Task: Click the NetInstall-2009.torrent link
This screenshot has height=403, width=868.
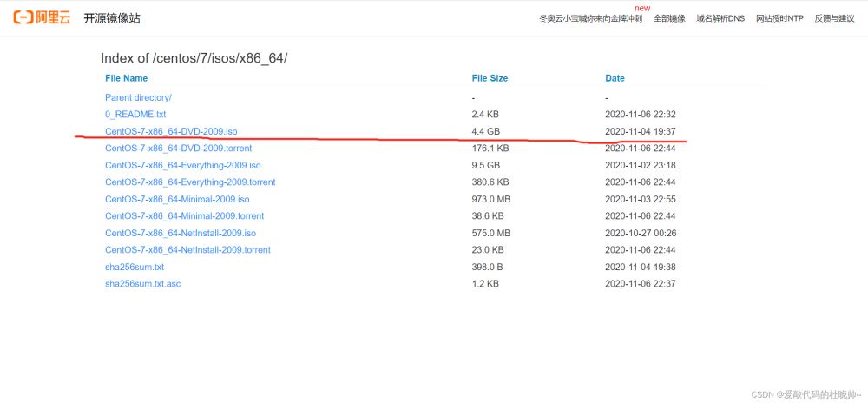Action: pos(187,250)
